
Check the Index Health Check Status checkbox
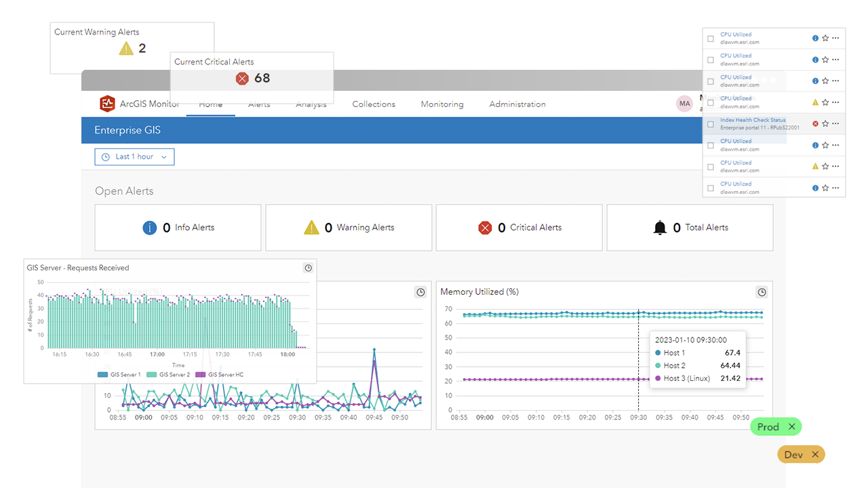(x=711, y=124)
